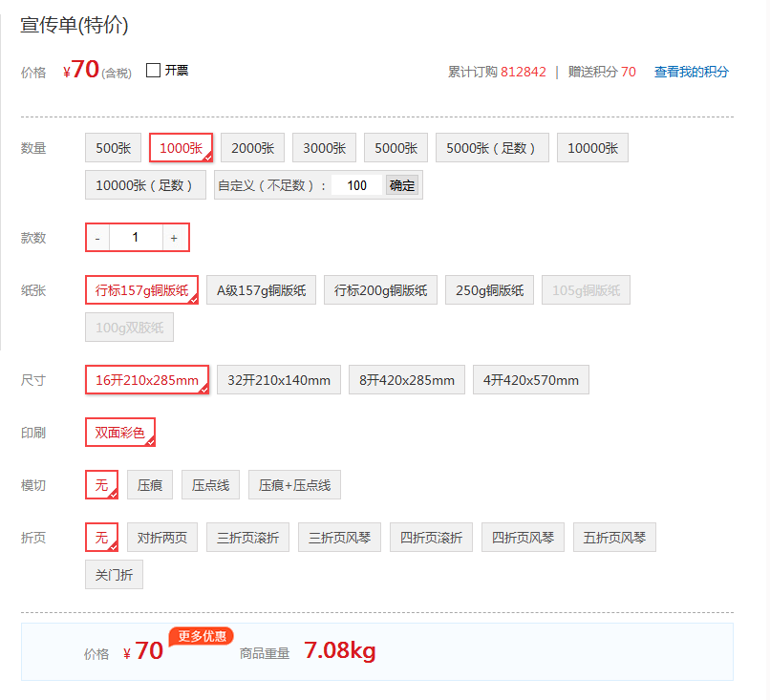
Task: Click the 更多优惠 promotion badge
Action: (x=201, y=636)
